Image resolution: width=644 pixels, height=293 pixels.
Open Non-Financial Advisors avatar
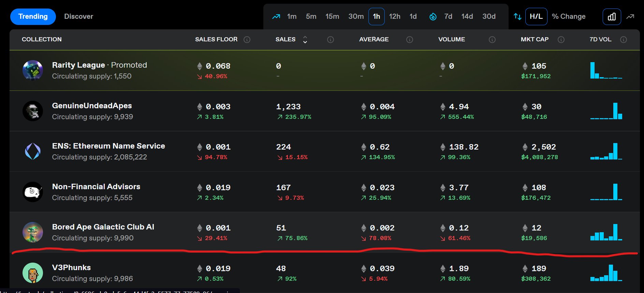tap(33, 192)
